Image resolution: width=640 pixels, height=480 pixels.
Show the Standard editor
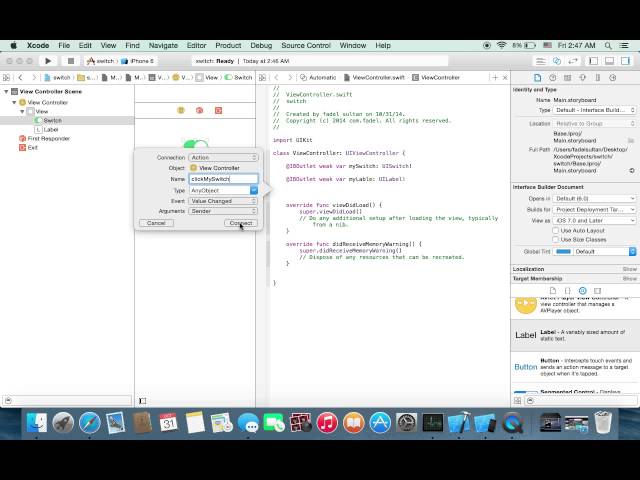coord(541,61)
